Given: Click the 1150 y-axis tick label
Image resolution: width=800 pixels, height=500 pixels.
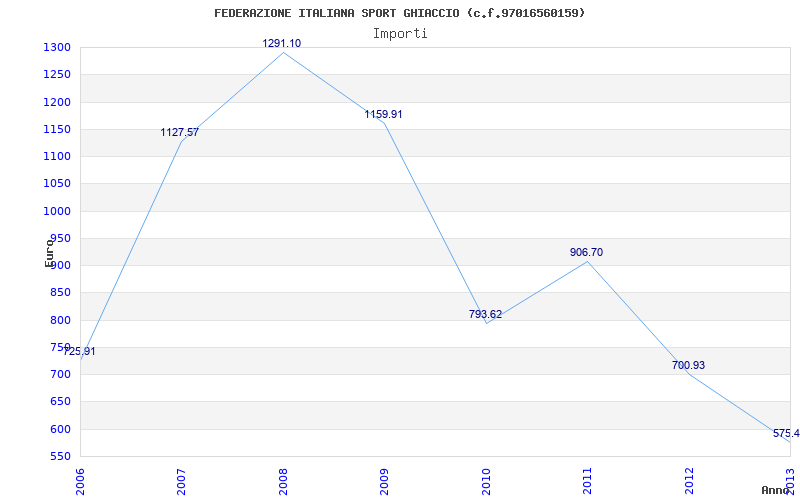Looking at the screenshot, I should pos(58,130).
